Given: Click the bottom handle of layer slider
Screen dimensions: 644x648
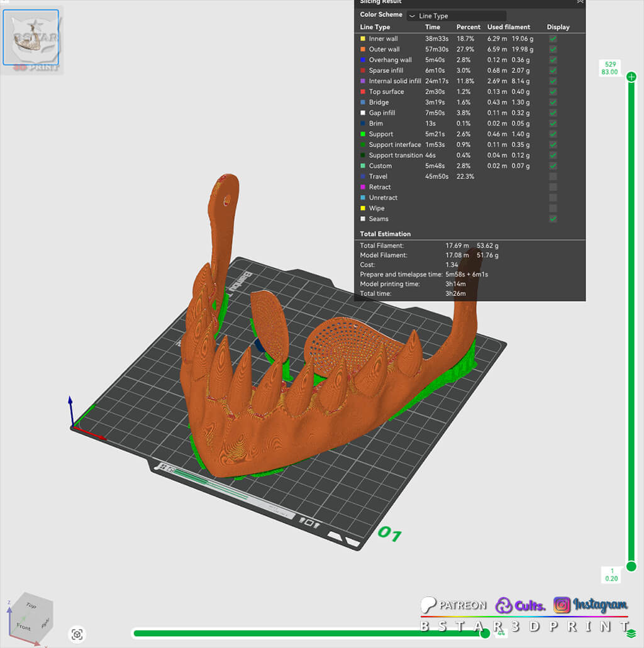Looking at the screenshot, I should 631,566.
